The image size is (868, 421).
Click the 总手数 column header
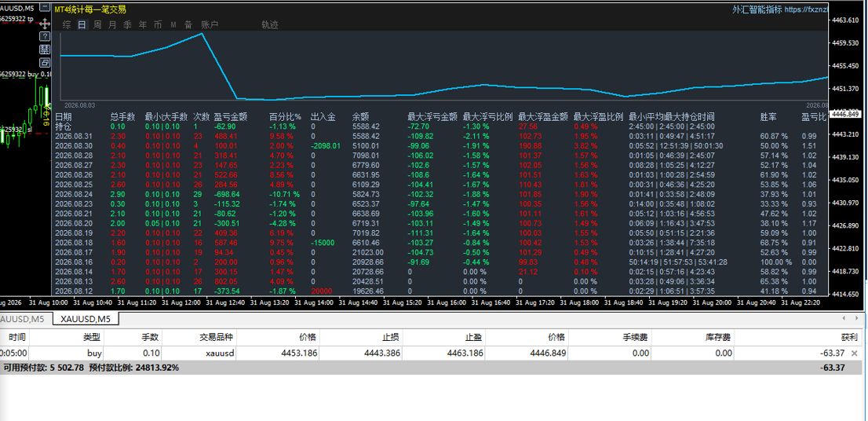(x=123, y=117)
